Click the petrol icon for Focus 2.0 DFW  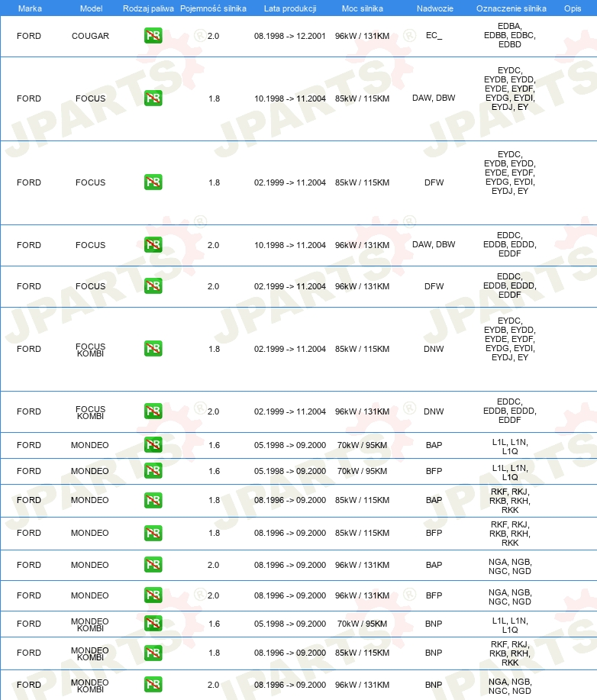153,285
